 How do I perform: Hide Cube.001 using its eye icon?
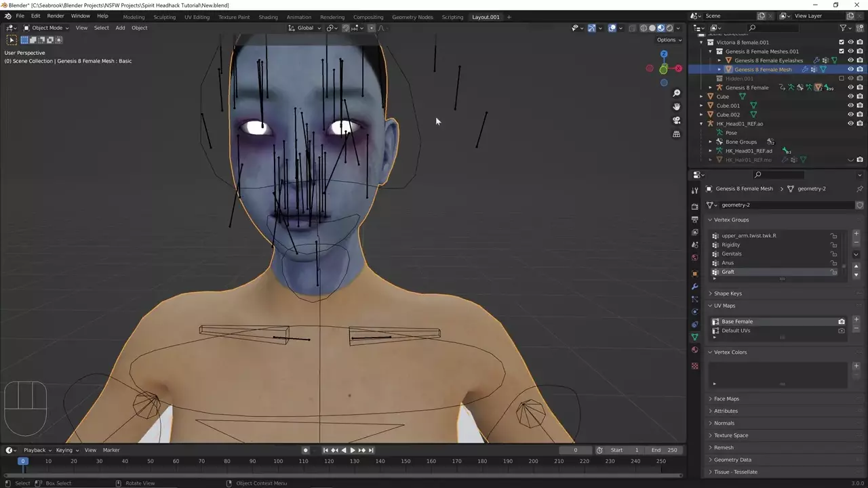tap(850, 106)
